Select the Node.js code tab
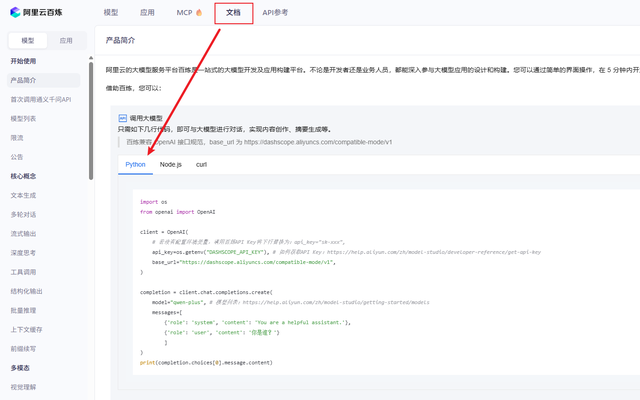 click(x=171, y=164)
